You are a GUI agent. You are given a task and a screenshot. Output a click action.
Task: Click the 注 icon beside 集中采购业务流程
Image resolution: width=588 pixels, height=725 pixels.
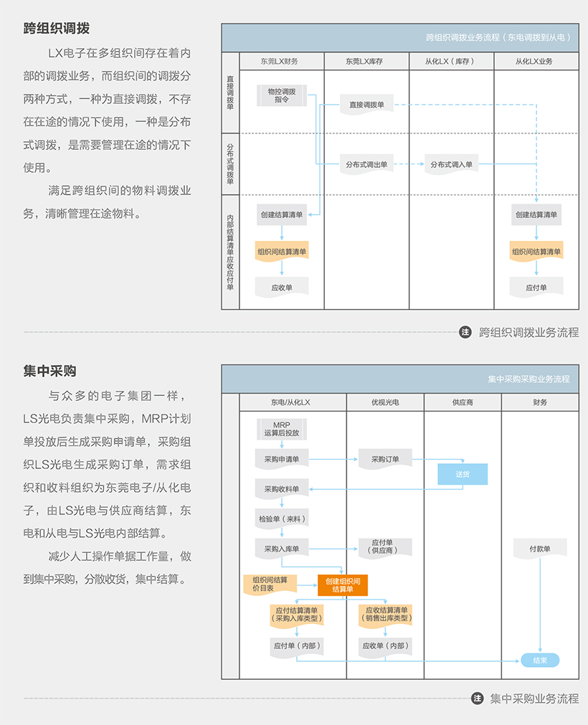477,698
